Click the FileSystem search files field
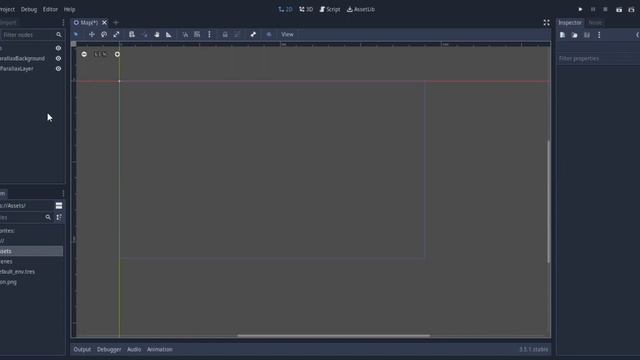The height and width of the screenshot is (360, 640). tap(26, 218)
